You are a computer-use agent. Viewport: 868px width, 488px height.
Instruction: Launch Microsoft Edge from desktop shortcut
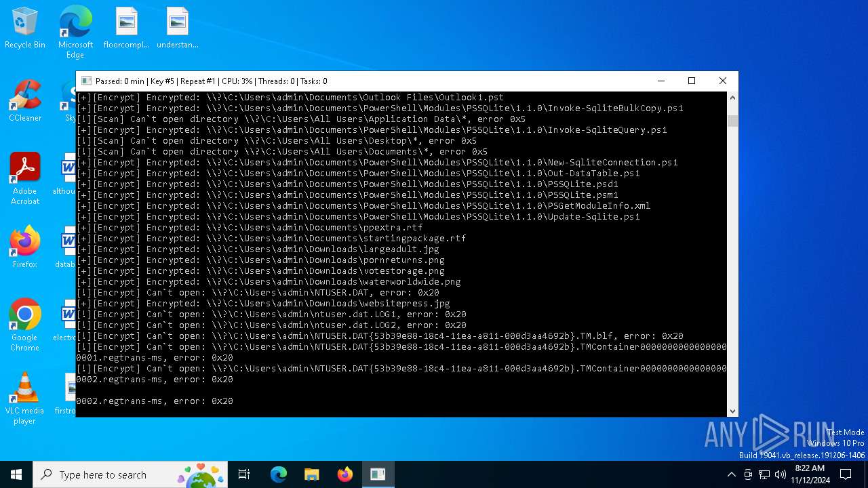point(75,32)
